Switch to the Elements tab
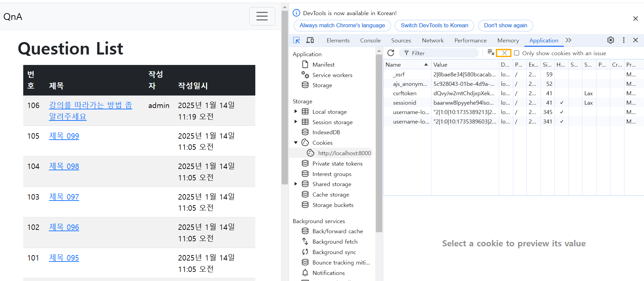This screenshot has height=281, width=644. 338,40
